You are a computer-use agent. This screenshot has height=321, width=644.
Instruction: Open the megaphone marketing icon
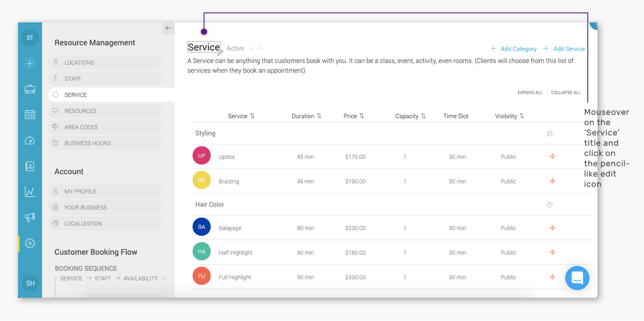point(30,218)
